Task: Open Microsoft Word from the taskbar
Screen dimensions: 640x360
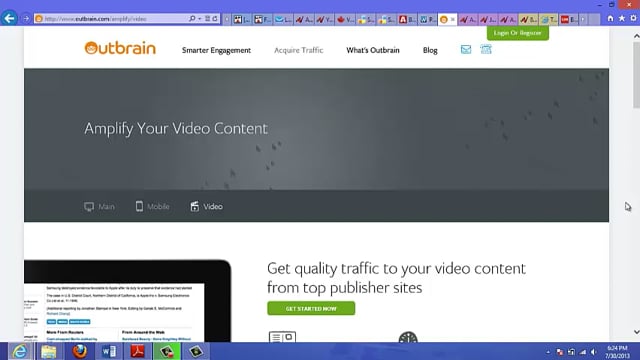Action: tap(109, 351)
